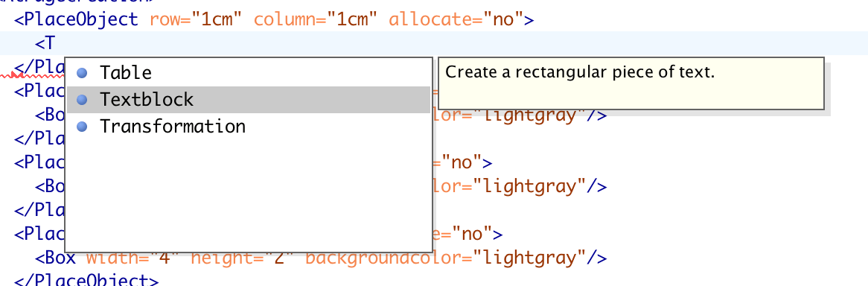
Task: Click the blue bullet icon beside Transformation
Action: (83, 127)
